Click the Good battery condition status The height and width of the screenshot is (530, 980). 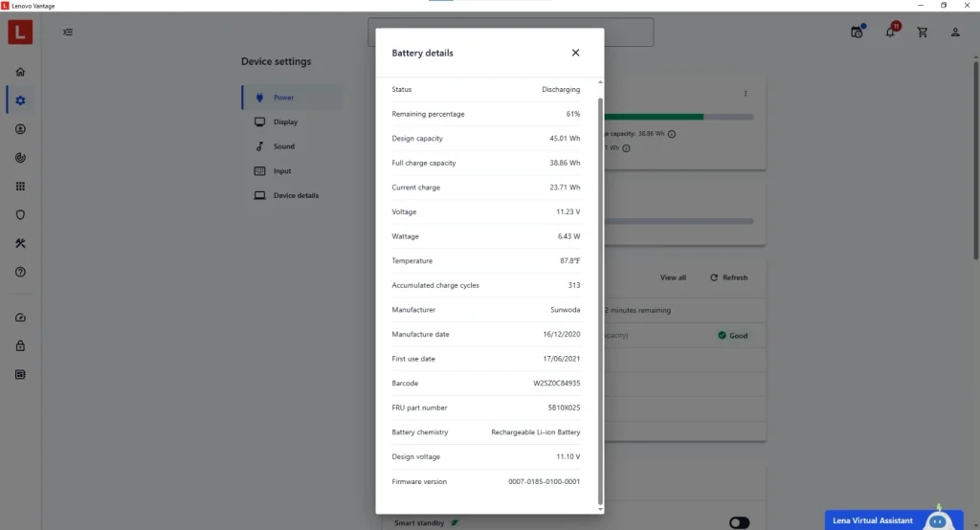coord(732,336)
